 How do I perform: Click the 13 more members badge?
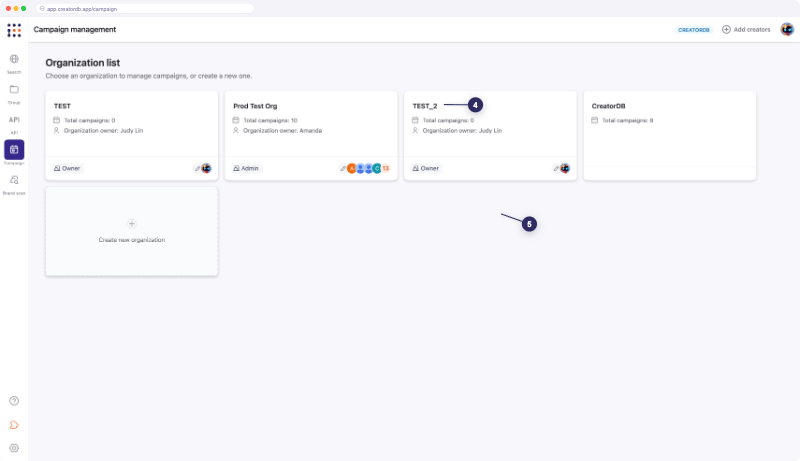pos(386,168)
